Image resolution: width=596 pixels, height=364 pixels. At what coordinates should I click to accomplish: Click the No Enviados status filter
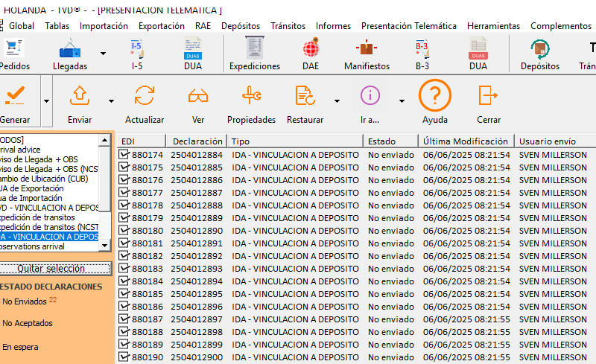pos(24,301)
